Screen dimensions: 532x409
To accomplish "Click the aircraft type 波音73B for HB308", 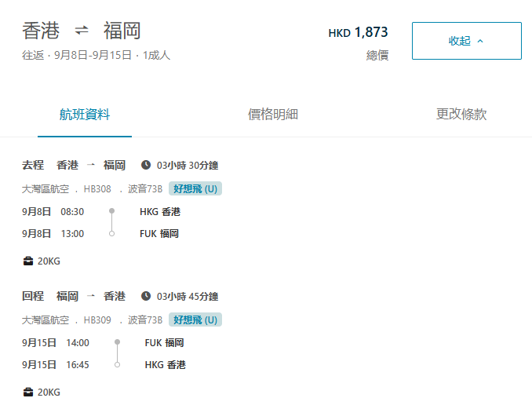I will point(145,189).
